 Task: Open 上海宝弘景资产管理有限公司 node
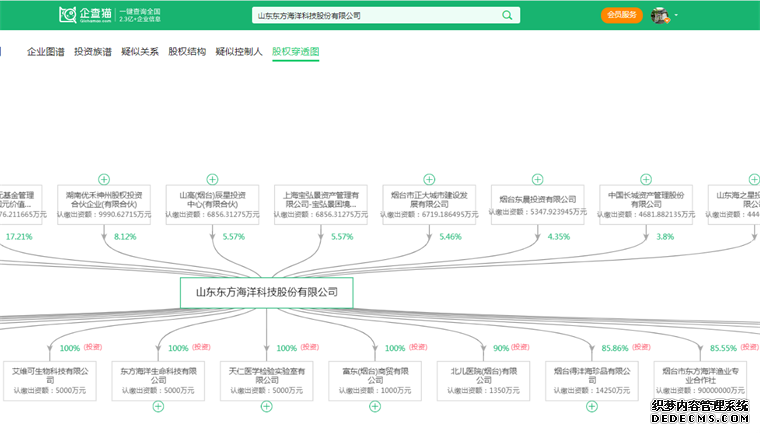click(x=321, y=205)
